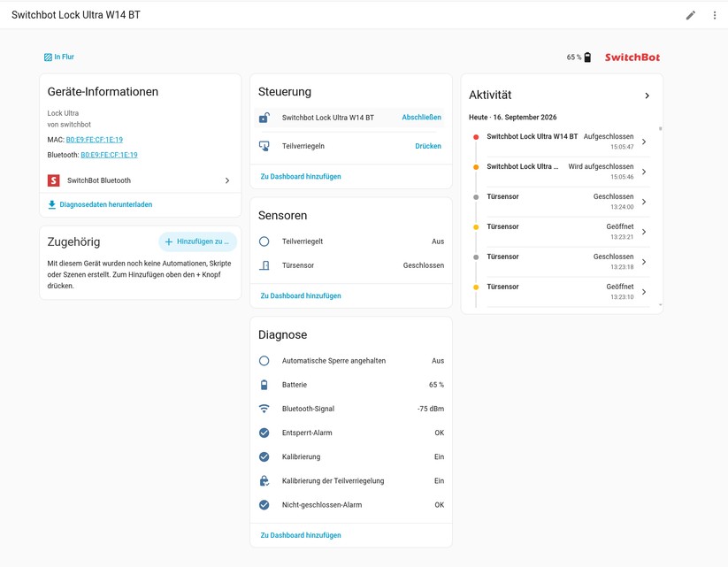This screenshot has height=567, width=728.
Task: Open the MAC address link
Action: pyautogui.click(x=95, y=139)
